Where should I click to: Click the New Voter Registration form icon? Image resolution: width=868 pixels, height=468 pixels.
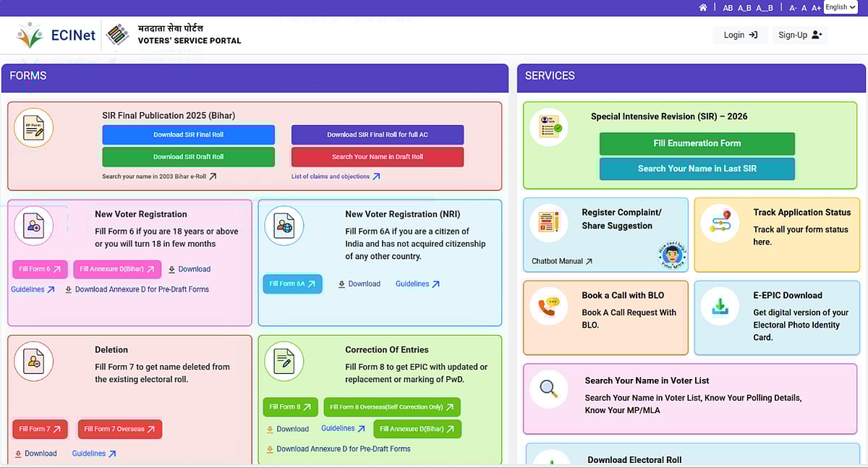point(33,226)
